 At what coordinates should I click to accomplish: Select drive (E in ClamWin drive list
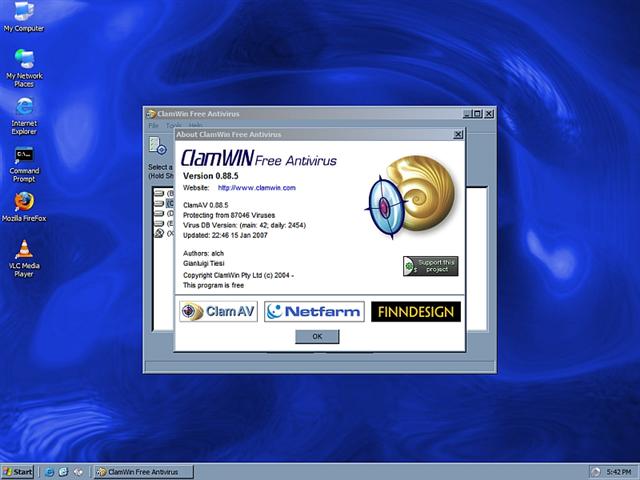tap(164, 224)
